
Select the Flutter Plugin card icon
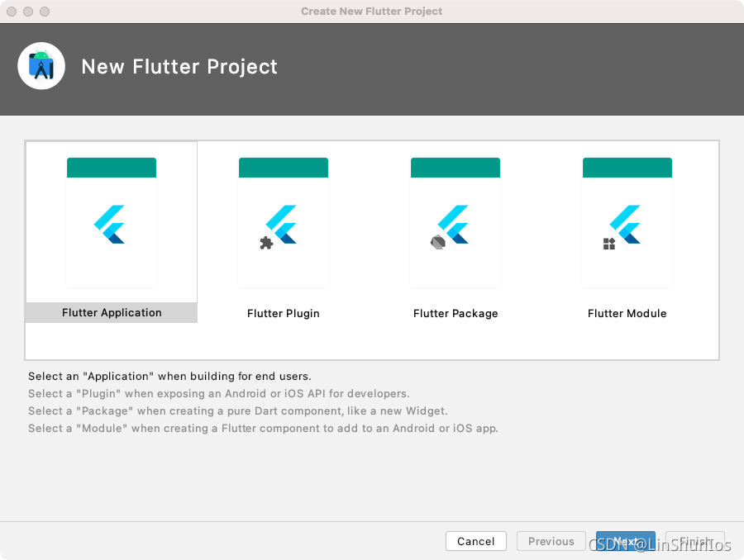[x=284, y=222]
